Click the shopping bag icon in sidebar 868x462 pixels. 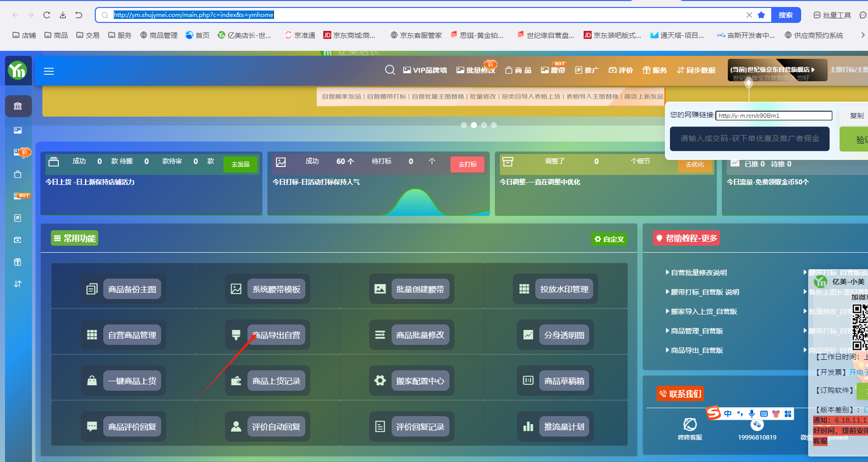click(18, 174)
